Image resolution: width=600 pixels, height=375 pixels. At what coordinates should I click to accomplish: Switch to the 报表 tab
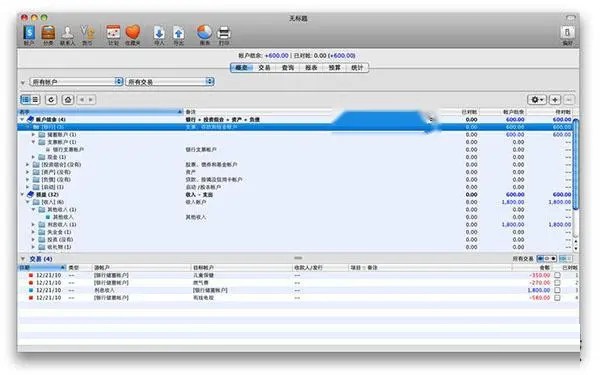click(311, 68)
